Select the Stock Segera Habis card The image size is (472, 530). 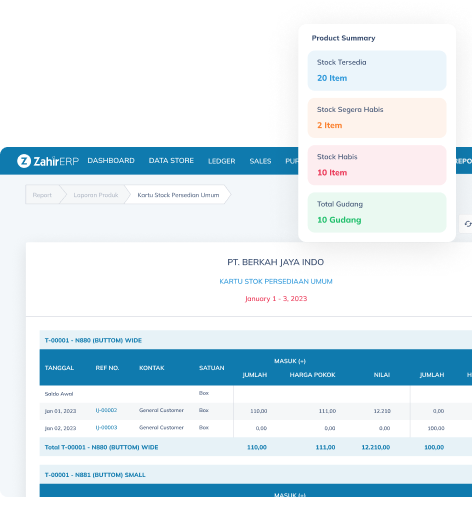[x=377, y=118]
